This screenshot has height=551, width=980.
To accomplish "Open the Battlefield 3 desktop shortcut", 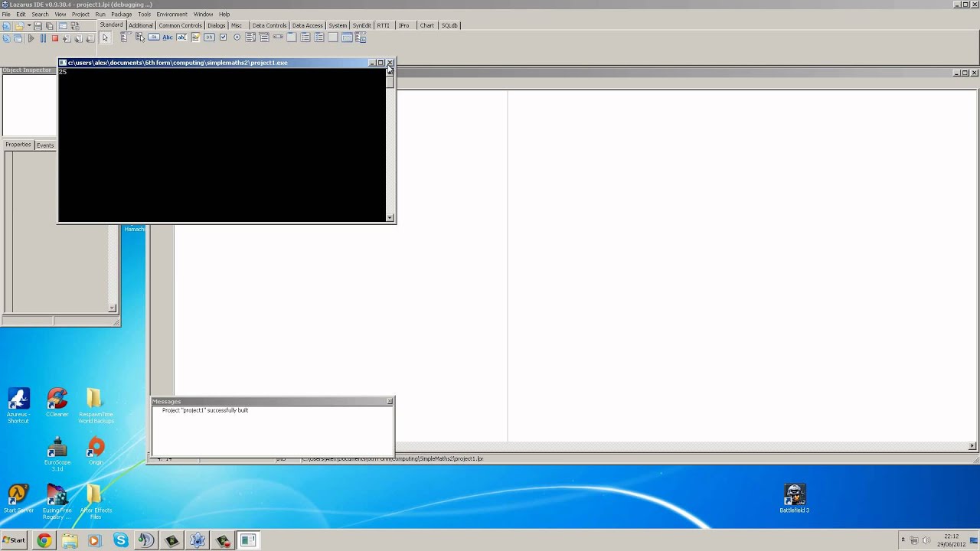I will (x=795, y=498).
